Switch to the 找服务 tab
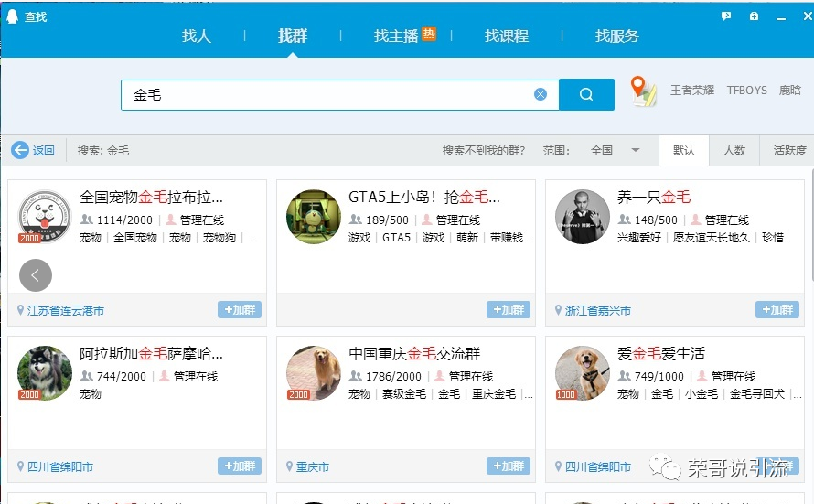 [x=616, y=36]
